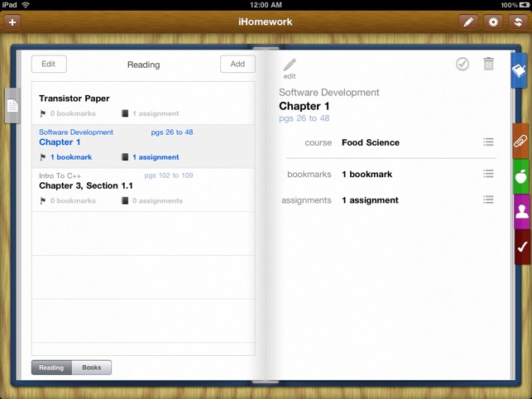Click Food Science course value
Viewport: 532px width, 399px height.
(371, 142)
